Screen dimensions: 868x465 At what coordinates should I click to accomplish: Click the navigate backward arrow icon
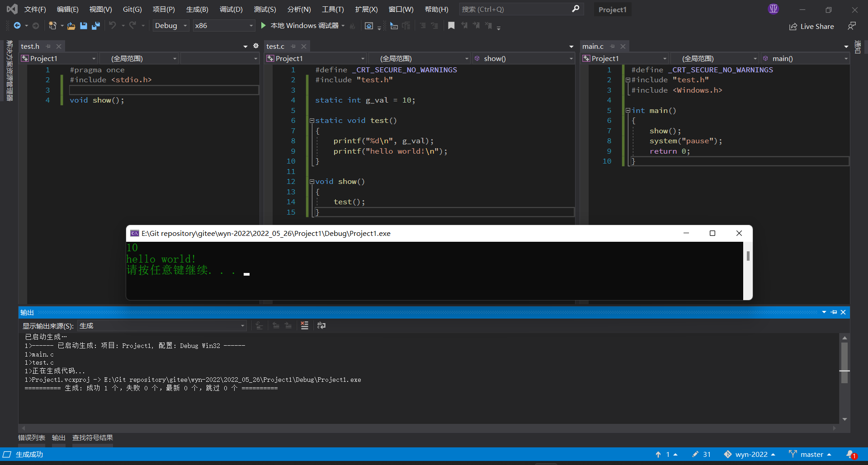click(x=17, y=26)
